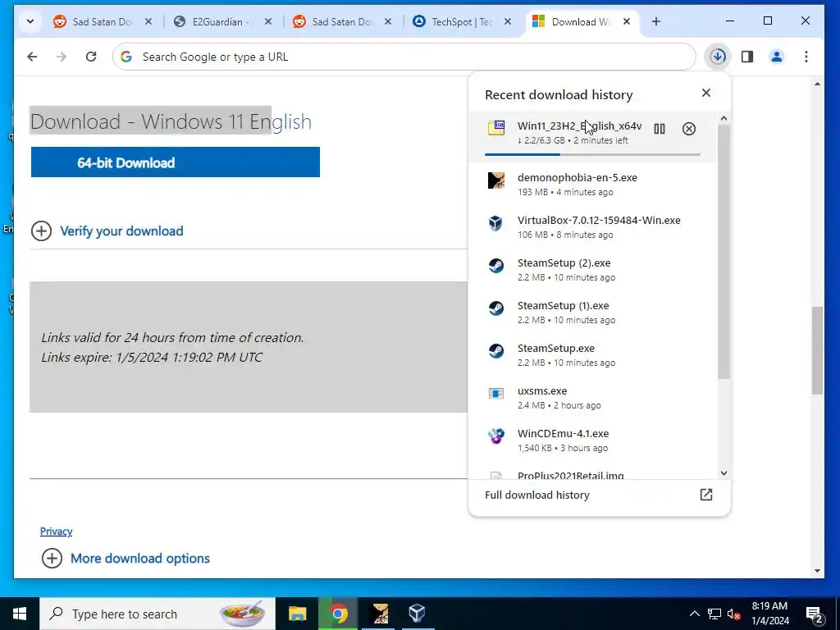Open WinCDEmu-4.1.exe download entry
The image size is (840, 630).
pos(592,441)
